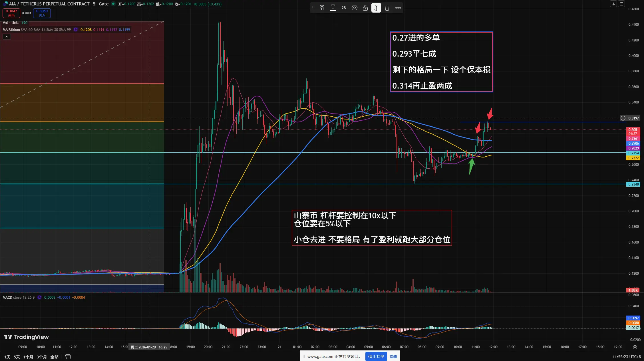This screenshot has height=361, width=644.
Task: Delete drawing with trash icon
Action: (x=387, y=8)
